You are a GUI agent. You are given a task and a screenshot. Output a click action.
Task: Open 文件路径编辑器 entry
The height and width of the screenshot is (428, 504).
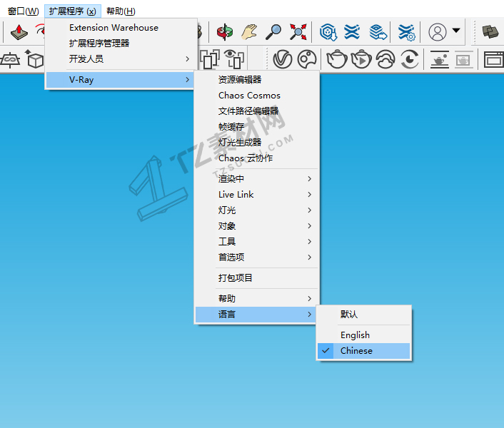pyautogui.click(x=256, y=111)
